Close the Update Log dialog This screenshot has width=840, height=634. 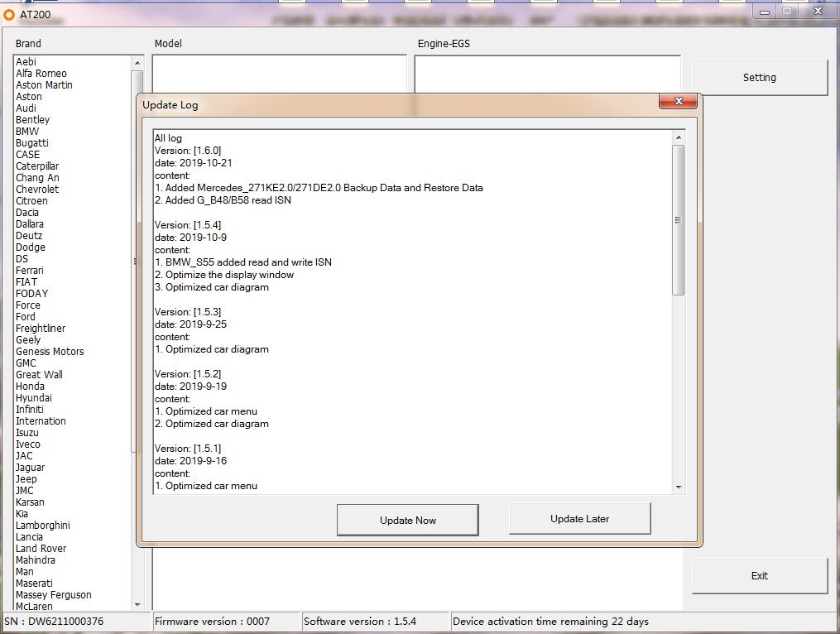coord(679,101)
